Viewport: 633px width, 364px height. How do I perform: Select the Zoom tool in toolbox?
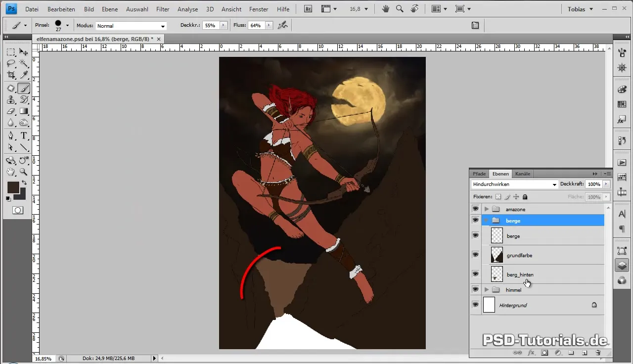click(x=23, y=172)
